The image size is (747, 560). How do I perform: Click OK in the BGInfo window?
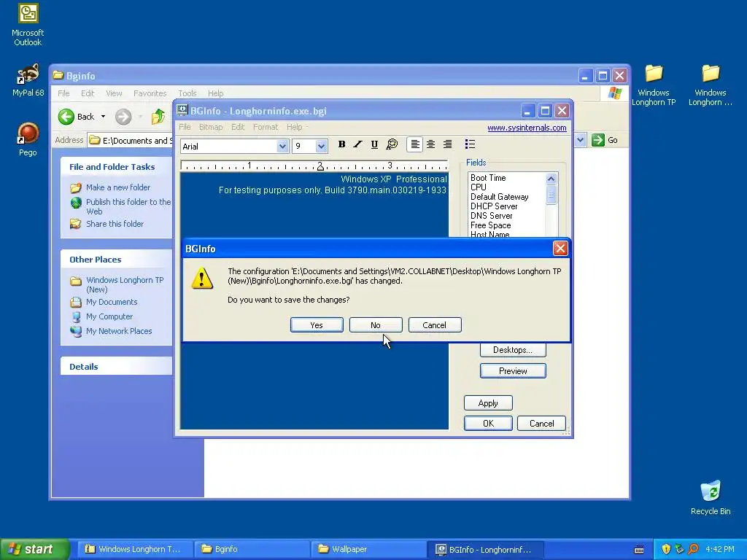pos(488,424)
